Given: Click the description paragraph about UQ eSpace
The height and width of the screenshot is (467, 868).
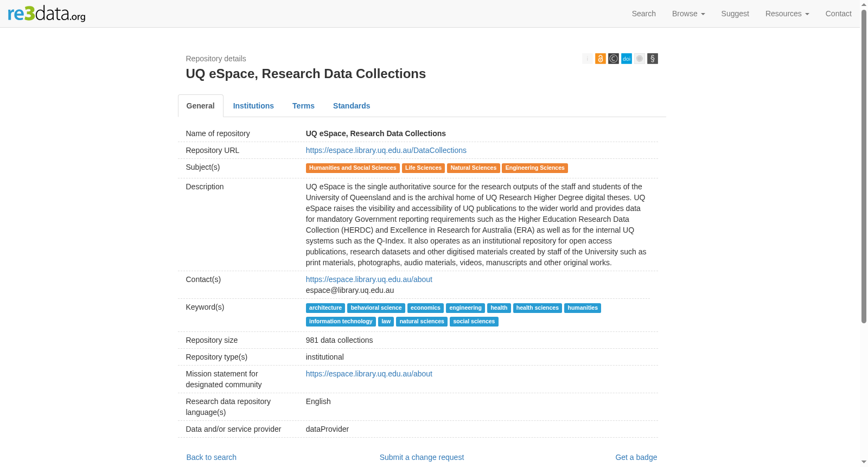Looking at the screenshot, I should pyautogui.click(x=476, y=225).
